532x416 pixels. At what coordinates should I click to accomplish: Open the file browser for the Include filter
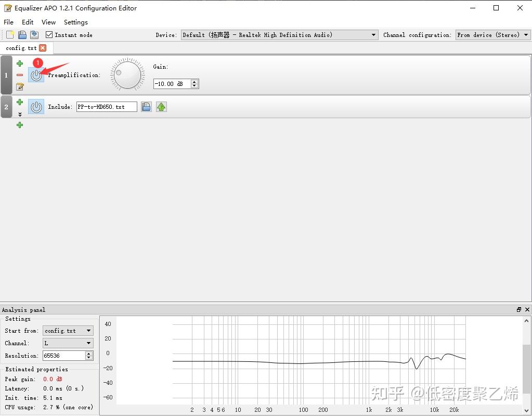[146, 106]
